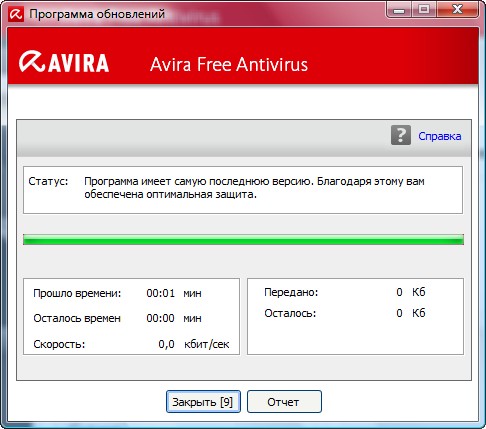
Task: Click the Осталось времен label
Action: coord(77,318)
